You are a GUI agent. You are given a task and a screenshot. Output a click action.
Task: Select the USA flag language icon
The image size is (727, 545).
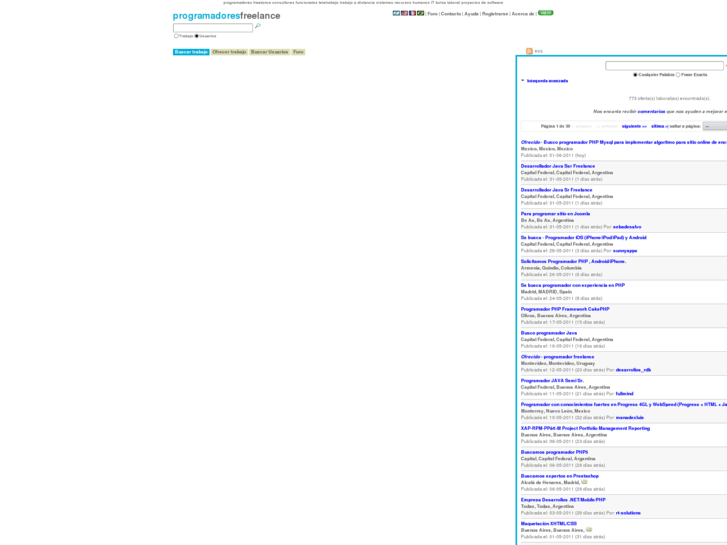(404, 13)
